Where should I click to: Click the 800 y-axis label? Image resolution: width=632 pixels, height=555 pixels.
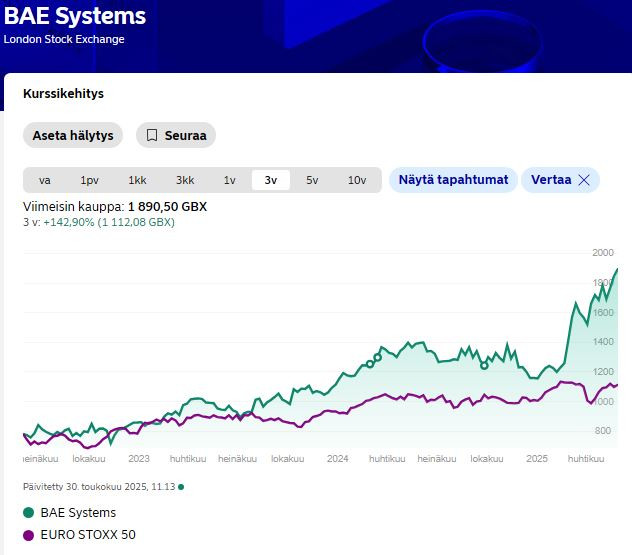point(603,431)
